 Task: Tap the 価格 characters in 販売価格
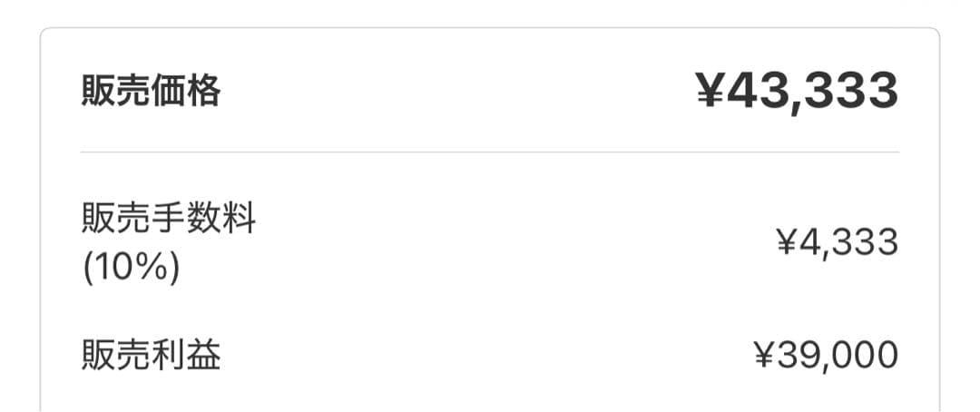click(x=186, y=92)
